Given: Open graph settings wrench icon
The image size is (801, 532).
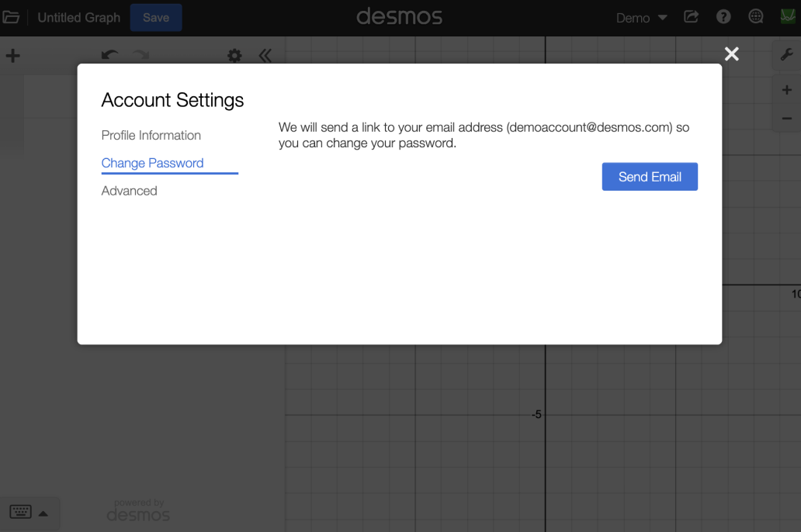Looking at the screenshot, I should 787,54.
